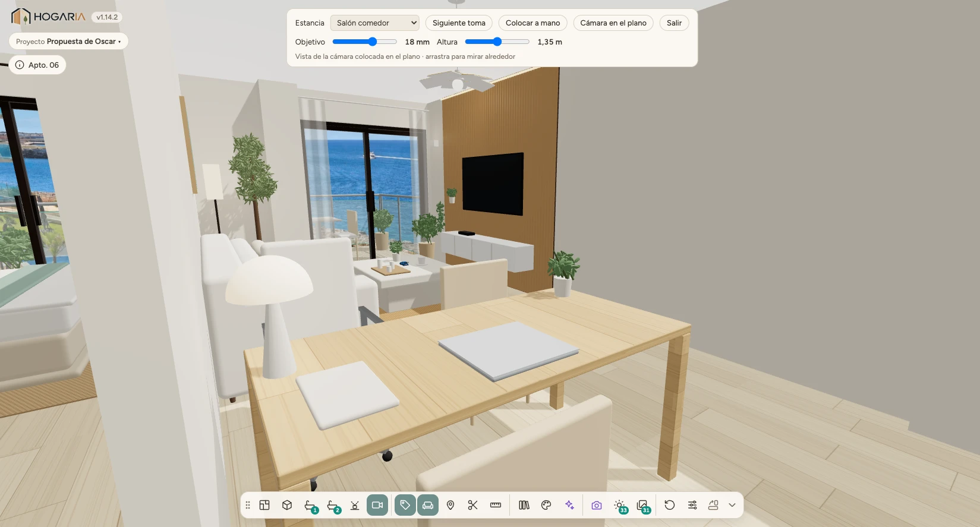980x527 pixels.
Task: Toggle the sofa furniture visibility button
Action: tap(428, 505)
